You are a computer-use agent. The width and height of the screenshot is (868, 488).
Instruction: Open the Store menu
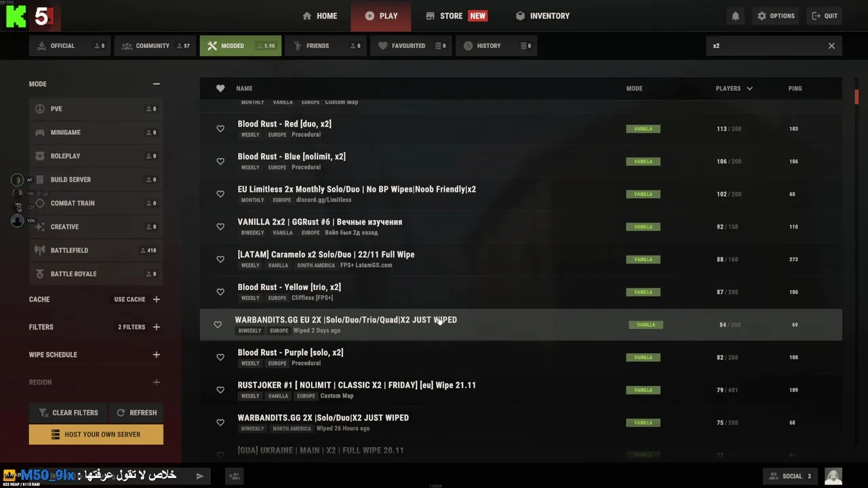pyautogui.click(x=456, y=16)
